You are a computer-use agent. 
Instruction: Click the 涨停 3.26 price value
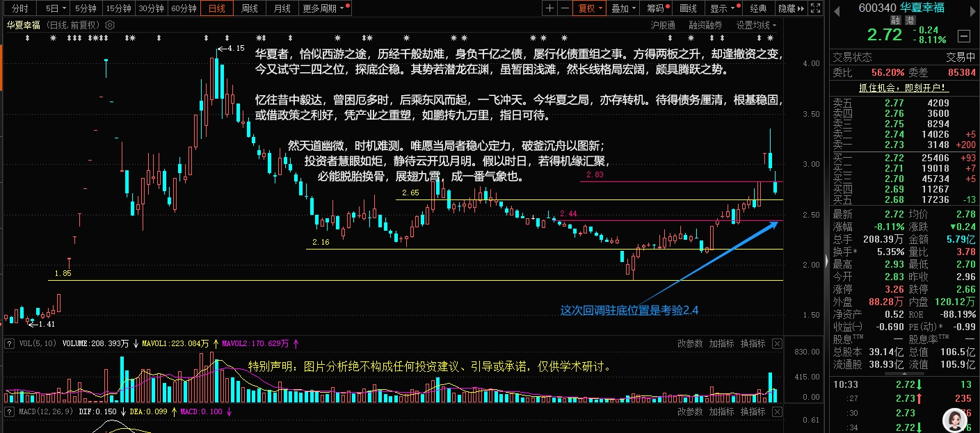[x=894, y=289]
